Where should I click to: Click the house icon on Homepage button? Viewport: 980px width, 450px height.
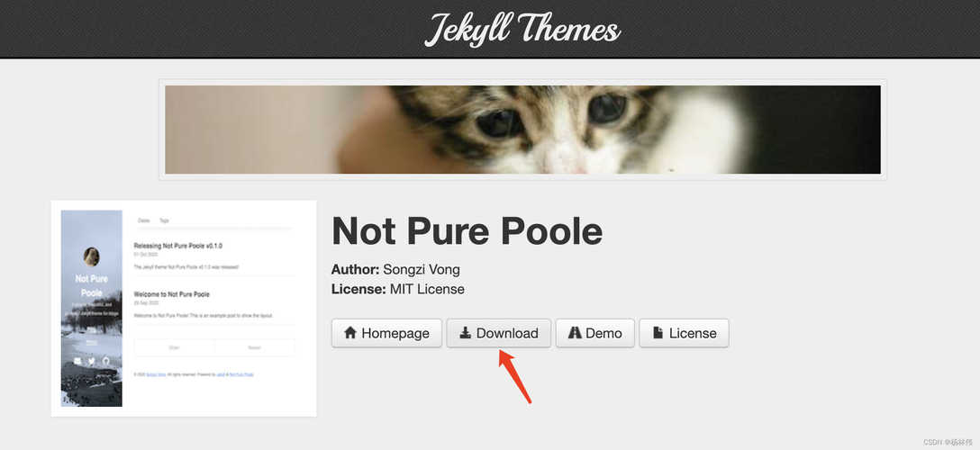coord(350,333)
